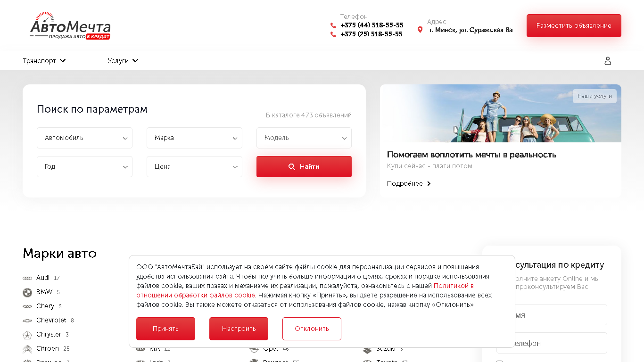Call +375 (44) 518-55-55 number
Viewport: 644px width, 362px height.
tap(372, 25)
